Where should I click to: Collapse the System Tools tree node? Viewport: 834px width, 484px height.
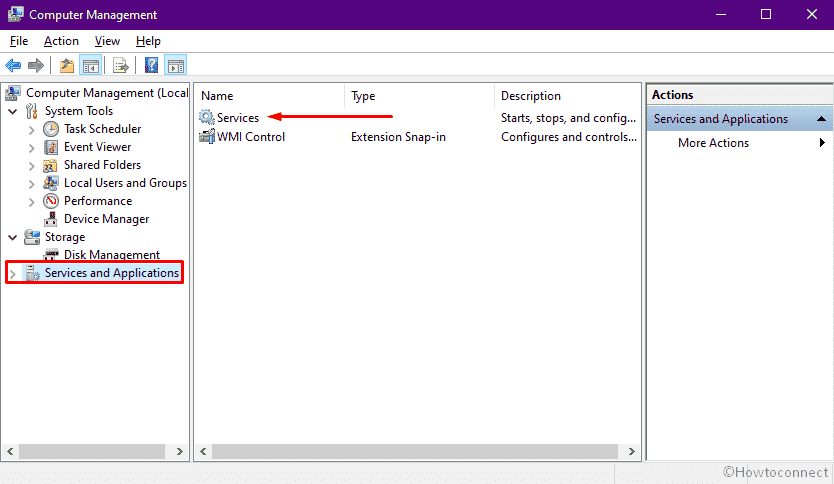pyautogui.click(x=13, y=112)
